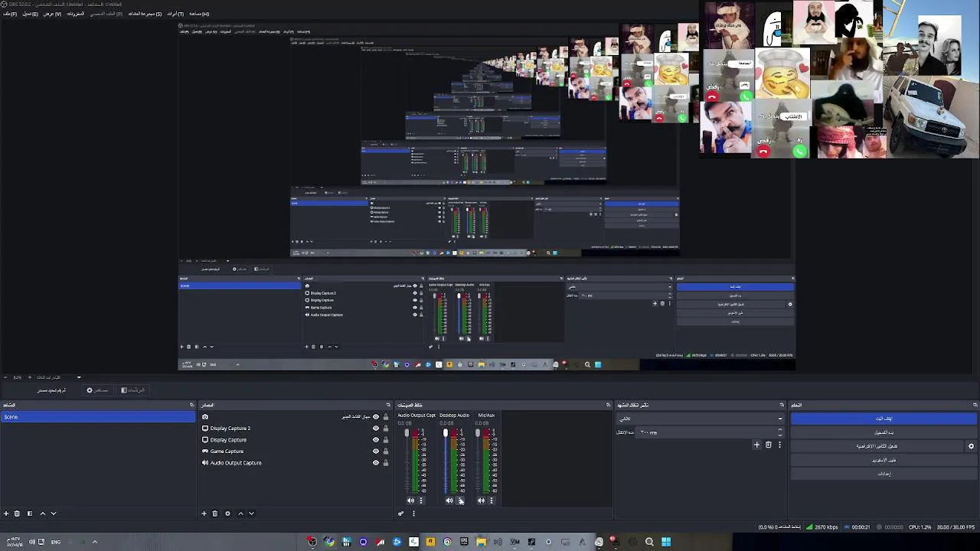Lock the Game Capture source
980x551 pixels.
click(385, 452)
